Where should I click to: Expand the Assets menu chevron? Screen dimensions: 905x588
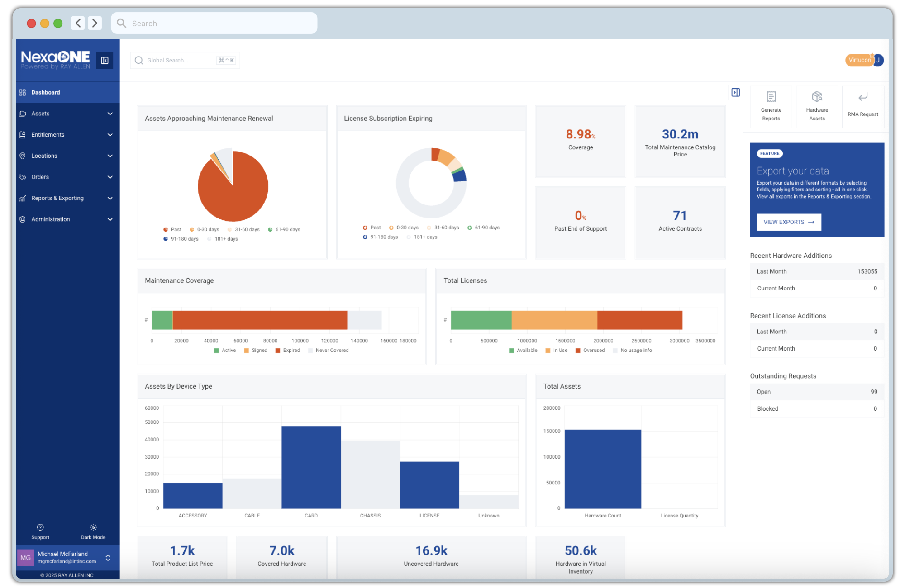point(110,114)
